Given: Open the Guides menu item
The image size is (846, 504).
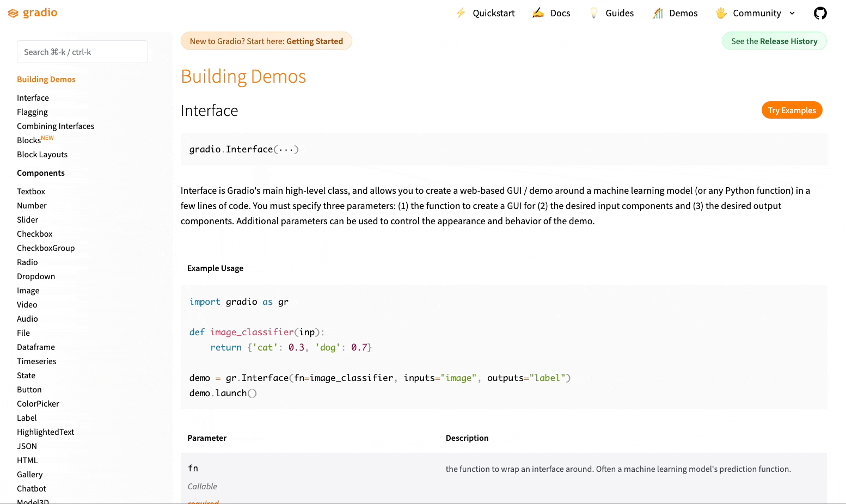Looking at the screenshot, I should [x=620, y=13].
